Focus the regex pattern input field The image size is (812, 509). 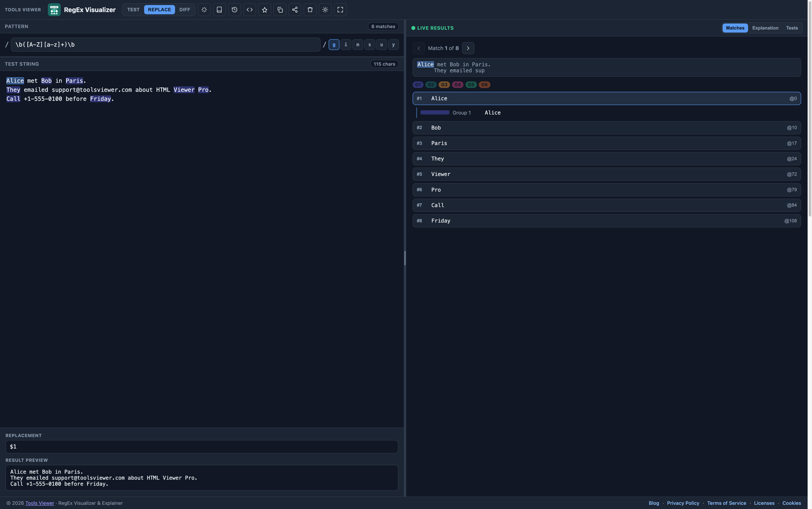point(165,45)
